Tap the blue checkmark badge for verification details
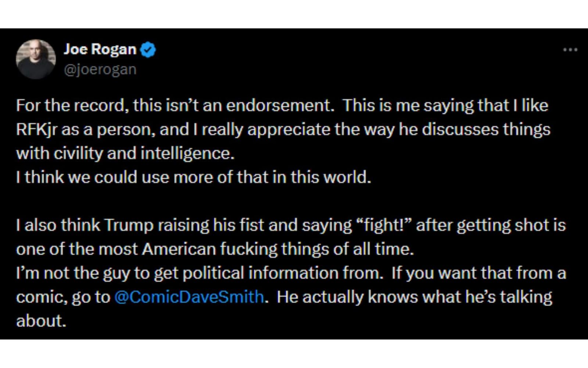 click(148, 49)
